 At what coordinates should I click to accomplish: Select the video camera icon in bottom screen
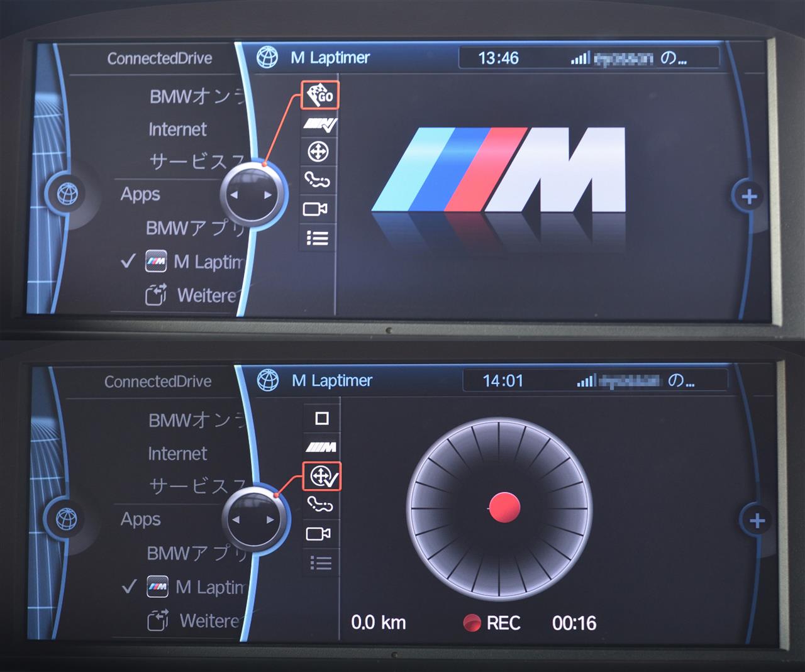pyautogui.click(x=318, y=534)
